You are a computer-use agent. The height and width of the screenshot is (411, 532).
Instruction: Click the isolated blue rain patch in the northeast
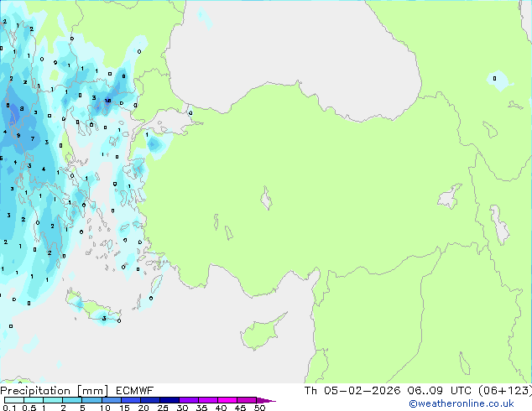[498, 80]
